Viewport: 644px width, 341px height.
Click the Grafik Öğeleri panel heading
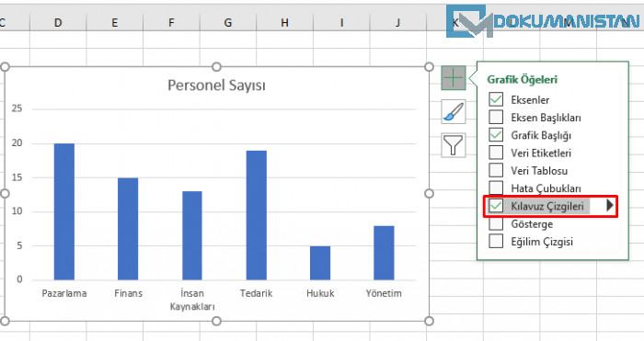click(522, 80)
